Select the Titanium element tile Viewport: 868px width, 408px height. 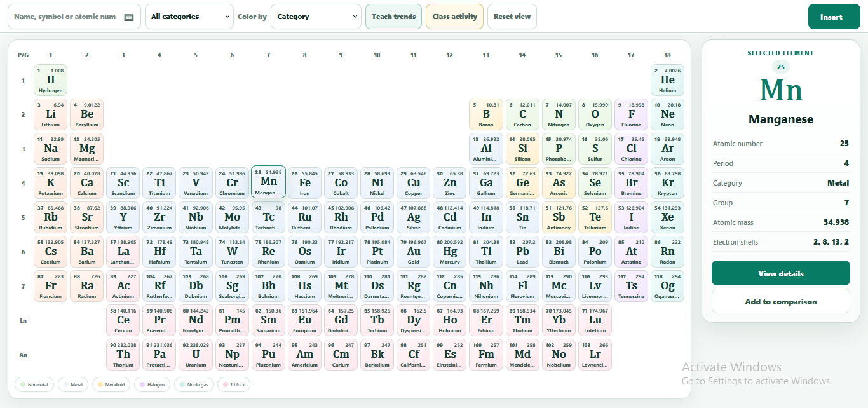click(x=159, y=183)
